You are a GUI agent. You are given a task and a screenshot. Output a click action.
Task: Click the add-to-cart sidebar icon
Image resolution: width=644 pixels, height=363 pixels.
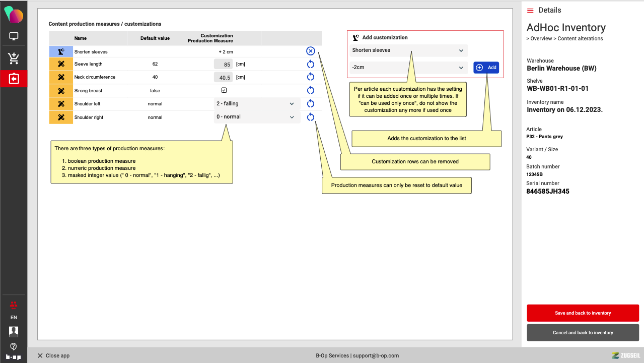[x=14, y=58]
